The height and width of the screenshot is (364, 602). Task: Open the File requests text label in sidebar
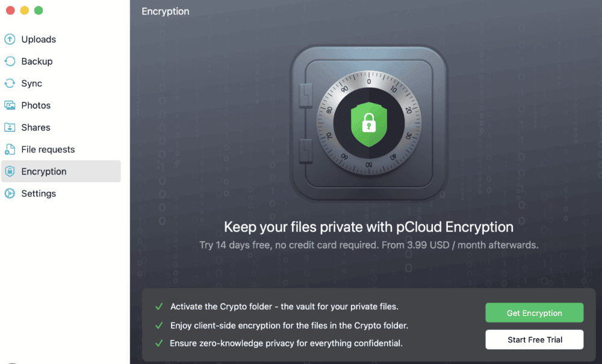click(x=48, y=149)
